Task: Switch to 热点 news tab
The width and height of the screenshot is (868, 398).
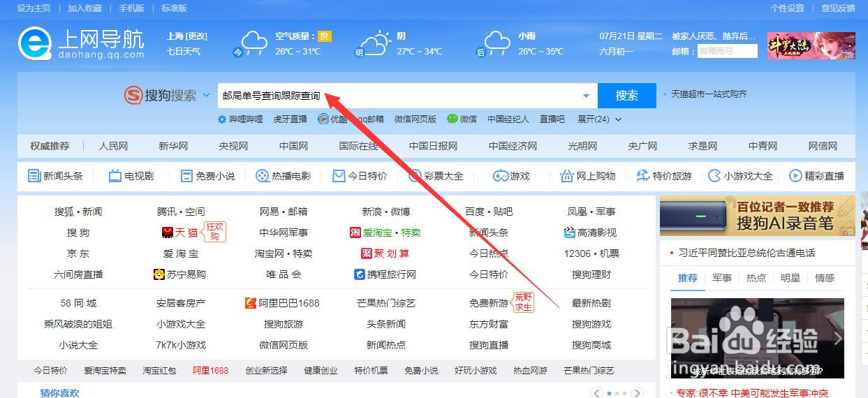Action: click(x=756, y=278)
